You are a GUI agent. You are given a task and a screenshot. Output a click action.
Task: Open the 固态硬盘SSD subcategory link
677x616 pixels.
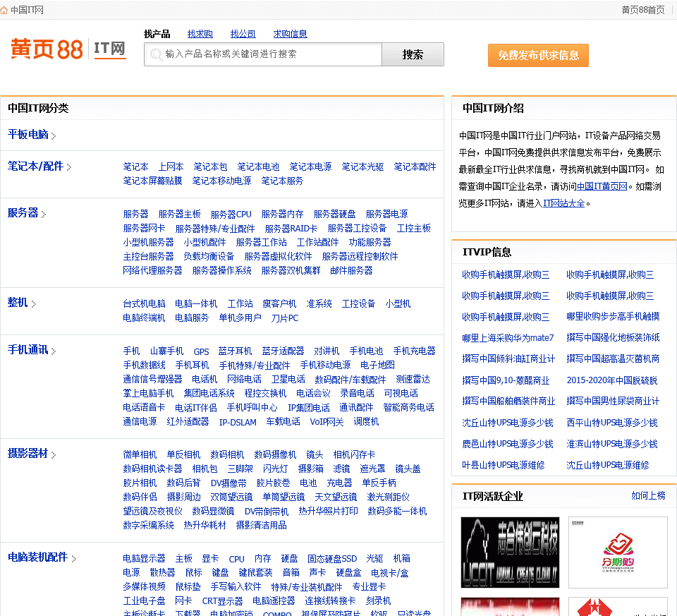click(332, 559)
